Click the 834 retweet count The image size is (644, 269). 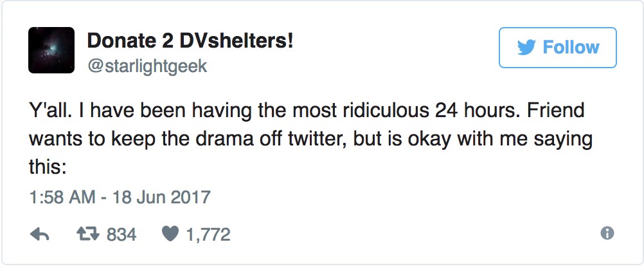121,234
